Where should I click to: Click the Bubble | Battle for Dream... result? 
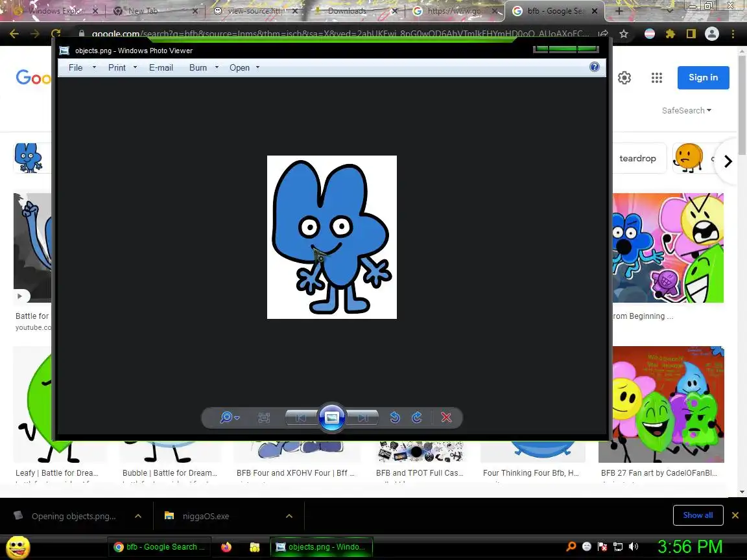[170, 473]
